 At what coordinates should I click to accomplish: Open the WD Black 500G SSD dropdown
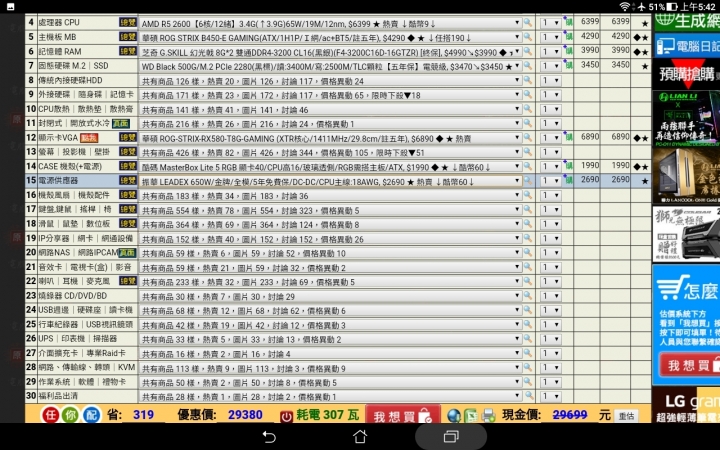pyautogui.click(x=330, y=66)
